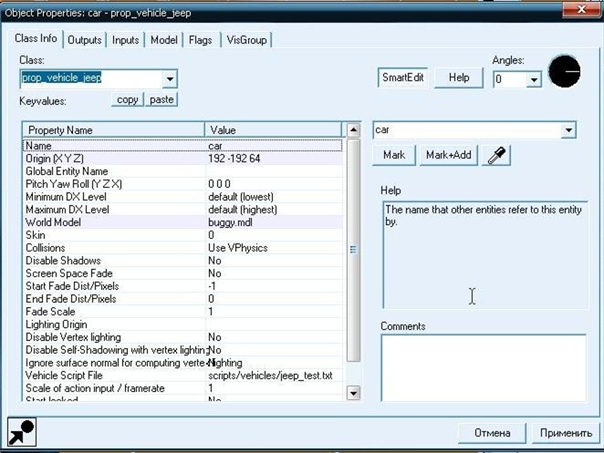Click the eyedropper pick-entity icon
The height and width of the screenshot is (453, 604).
[497, 156]
